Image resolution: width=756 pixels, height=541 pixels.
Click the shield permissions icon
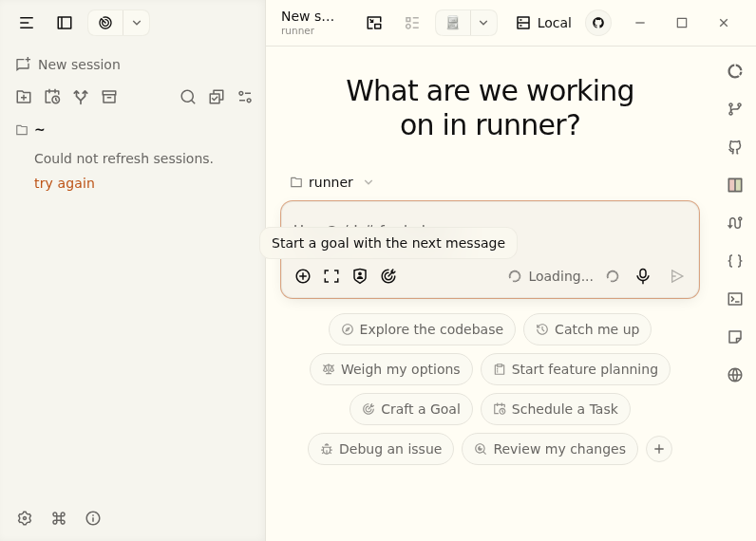(360, 276)
